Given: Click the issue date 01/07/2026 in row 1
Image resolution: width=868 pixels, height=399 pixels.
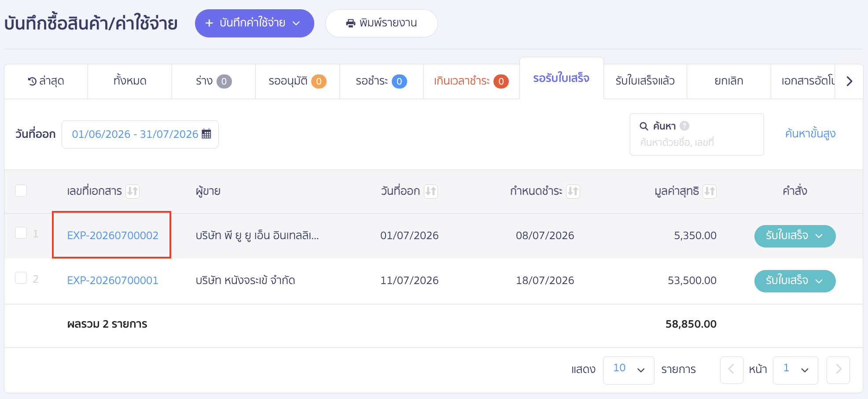Looking at the screenshot, I should pyautogui.click(x=409, y=236).
